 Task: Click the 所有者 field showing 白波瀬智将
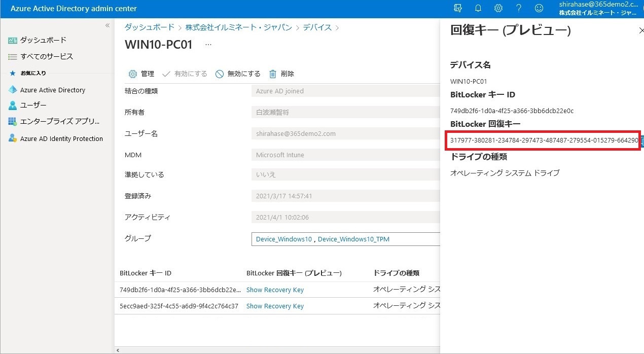345,113
